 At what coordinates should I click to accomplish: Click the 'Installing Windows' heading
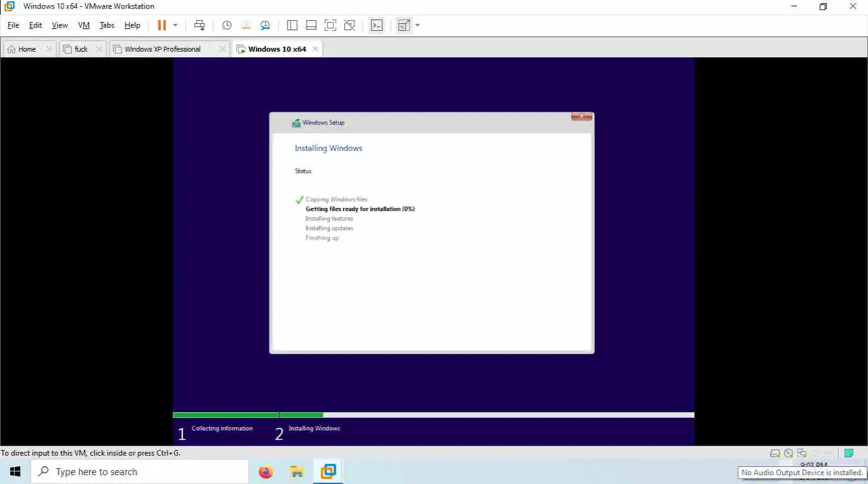(329, 148)
